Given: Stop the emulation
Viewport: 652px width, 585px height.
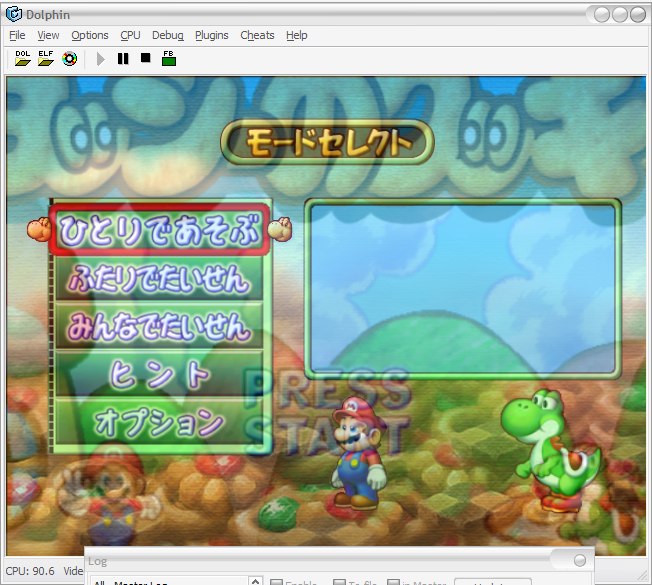Looking at the screenshot, I should point(146,57).
